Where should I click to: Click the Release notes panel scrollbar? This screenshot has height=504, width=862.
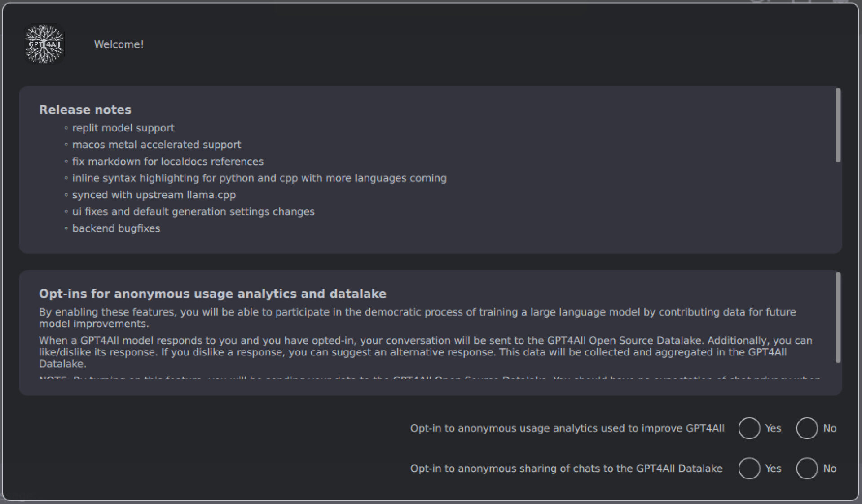coord(838,126)
